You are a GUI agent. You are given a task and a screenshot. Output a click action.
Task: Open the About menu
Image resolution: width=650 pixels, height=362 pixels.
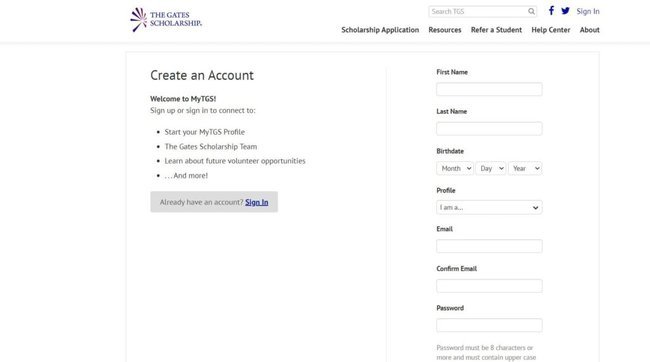[x=589, y=30]
